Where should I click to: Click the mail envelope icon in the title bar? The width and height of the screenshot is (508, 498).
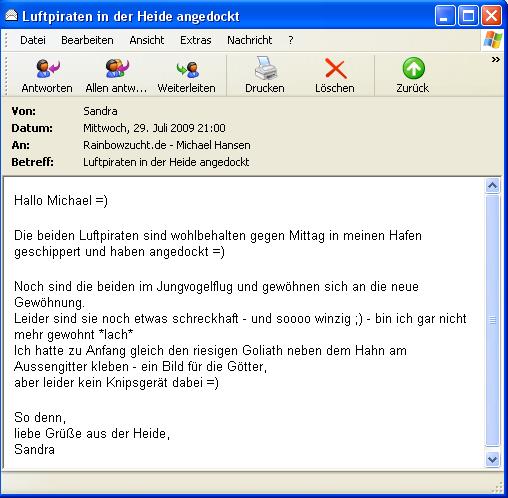11,16
